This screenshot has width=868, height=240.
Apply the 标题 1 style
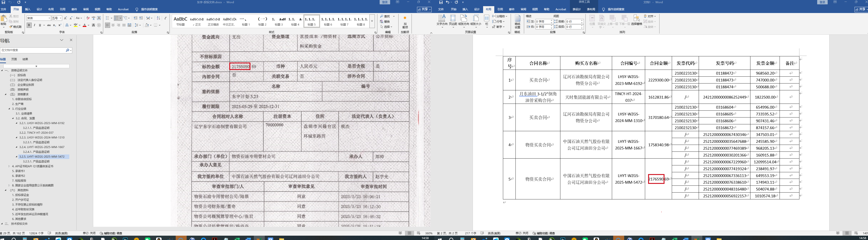[246, 21]
